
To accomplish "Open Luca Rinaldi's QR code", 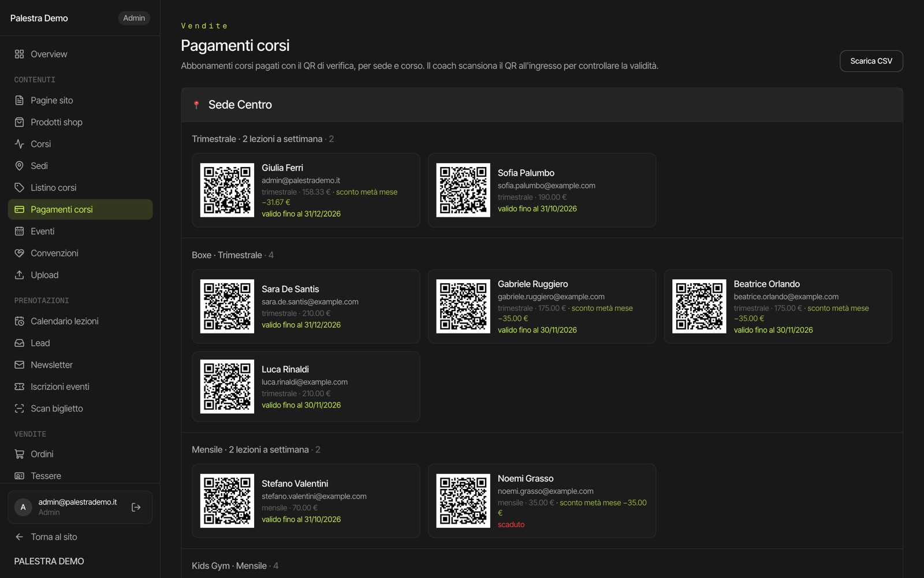I will [x=227, y=387].
